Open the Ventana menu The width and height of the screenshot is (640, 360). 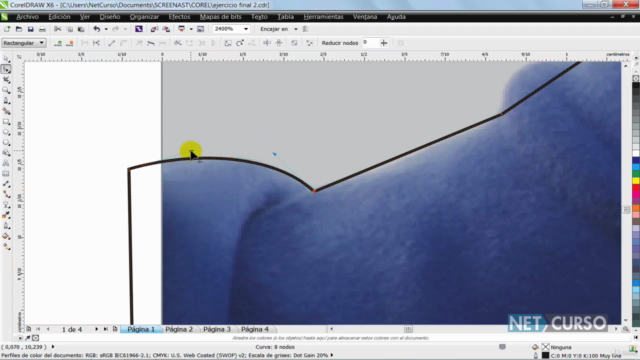click(x=364, y=17)
